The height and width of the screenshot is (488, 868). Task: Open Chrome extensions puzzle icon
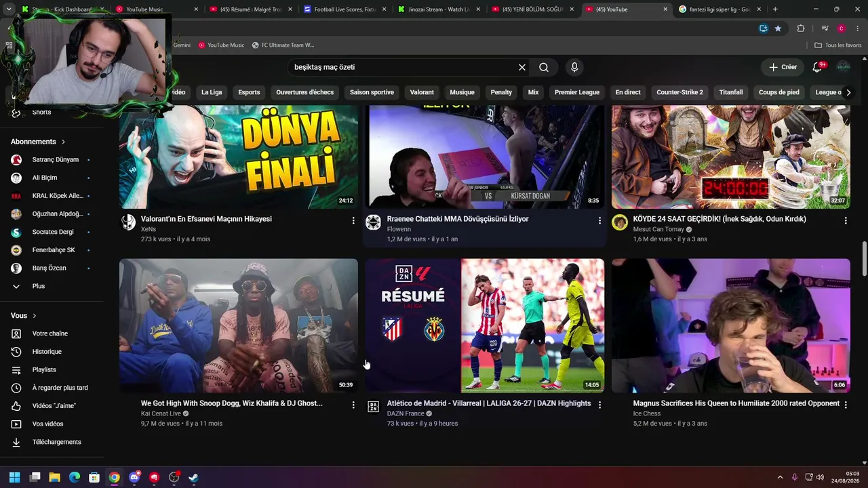[801, 28]
